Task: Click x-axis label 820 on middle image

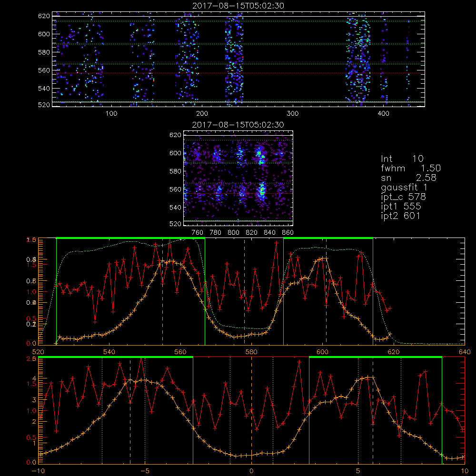Action: tap(252, 233)
